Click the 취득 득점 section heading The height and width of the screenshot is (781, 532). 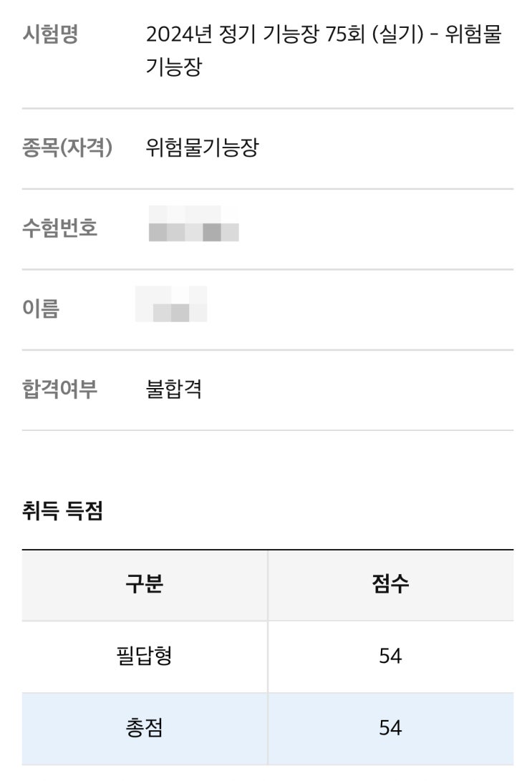click(63, 511)
